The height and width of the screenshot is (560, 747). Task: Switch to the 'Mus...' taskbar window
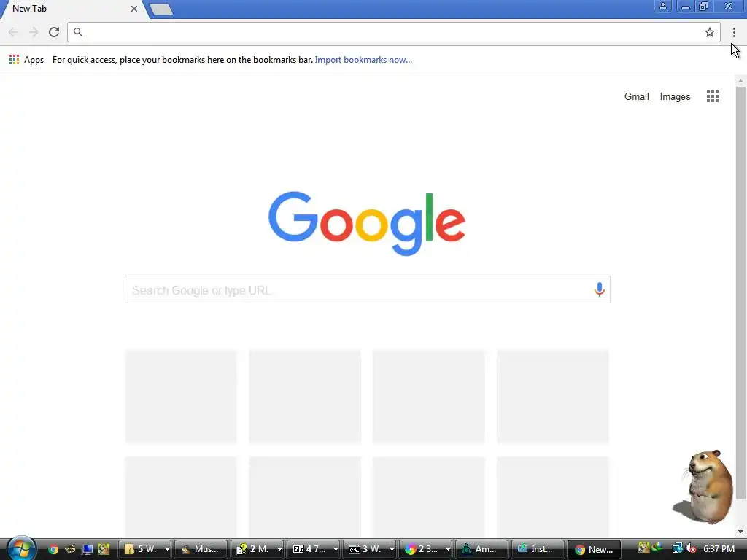(201, 549)
